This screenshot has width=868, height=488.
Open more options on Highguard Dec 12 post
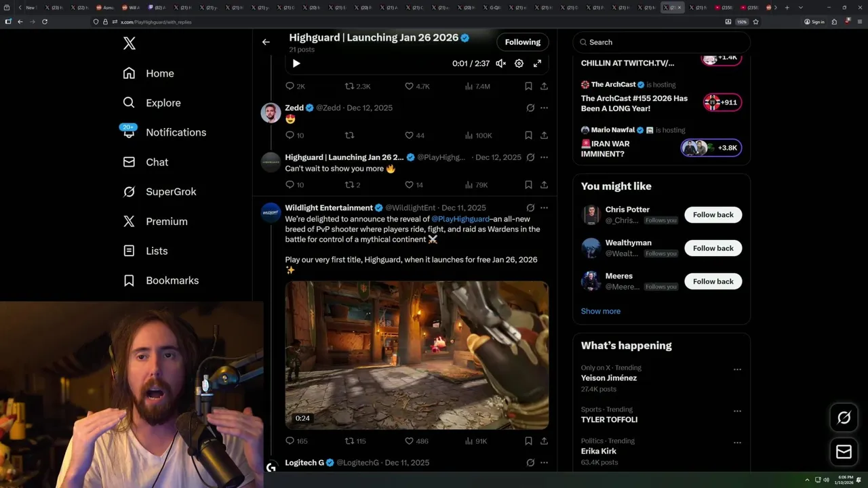click(x=544, y=157)
